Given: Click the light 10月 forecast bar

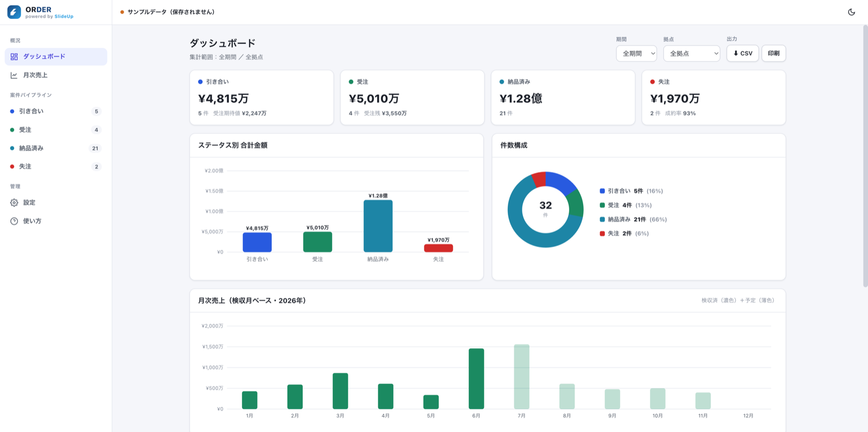Looking at the screenshot, I should 658,398.
